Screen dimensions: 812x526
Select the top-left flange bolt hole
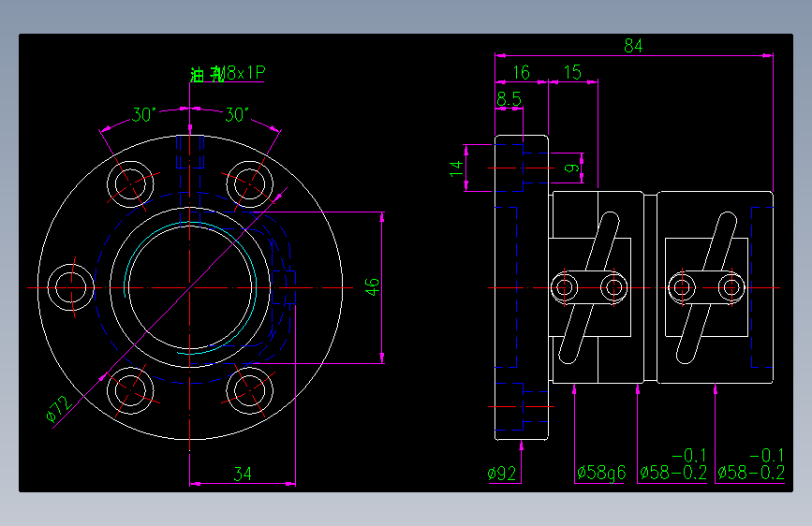[x=130, y=183]
